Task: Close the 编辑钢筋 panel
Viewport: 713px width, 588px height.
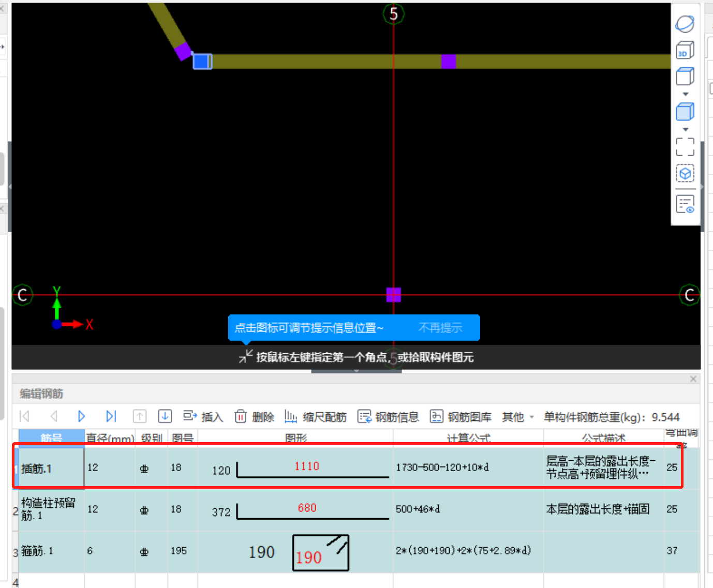Action: [693, 379]
